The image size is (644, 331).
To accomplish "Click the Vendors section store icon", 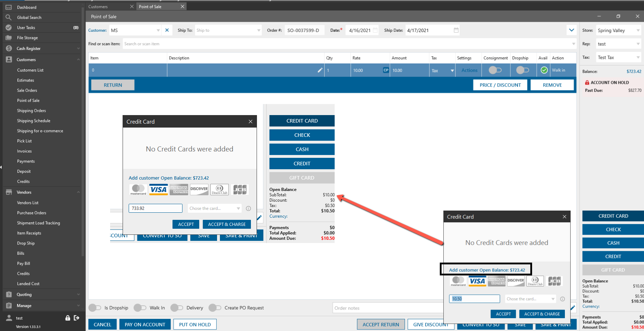I will click(x=9, y=192).
